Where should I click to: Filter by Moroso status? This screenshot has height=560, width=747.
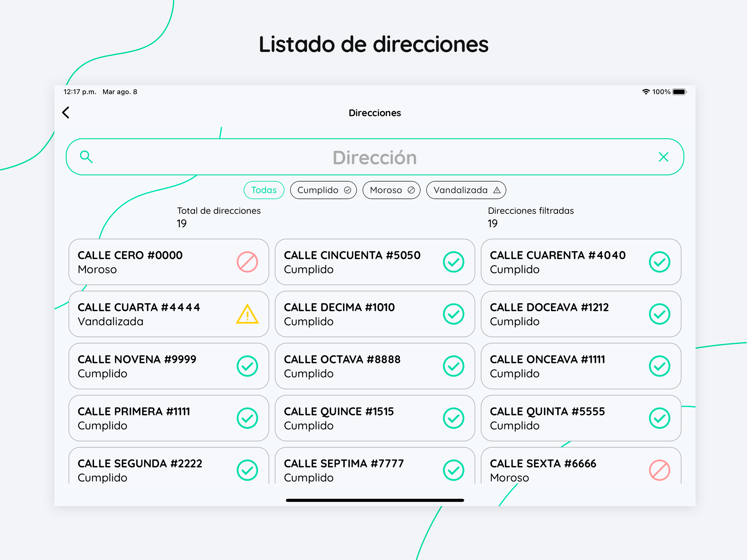point(391,190)
